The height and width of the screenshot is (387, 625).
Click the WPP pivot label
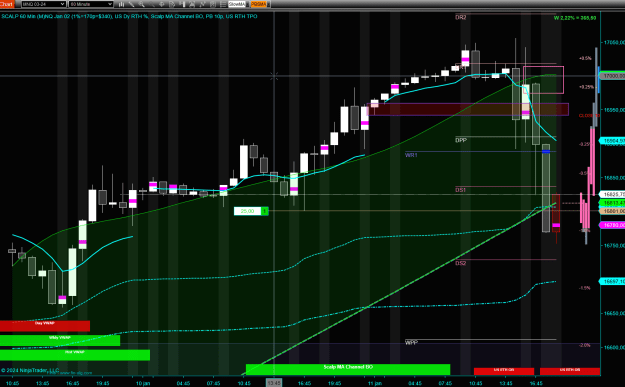pos(411,342)
